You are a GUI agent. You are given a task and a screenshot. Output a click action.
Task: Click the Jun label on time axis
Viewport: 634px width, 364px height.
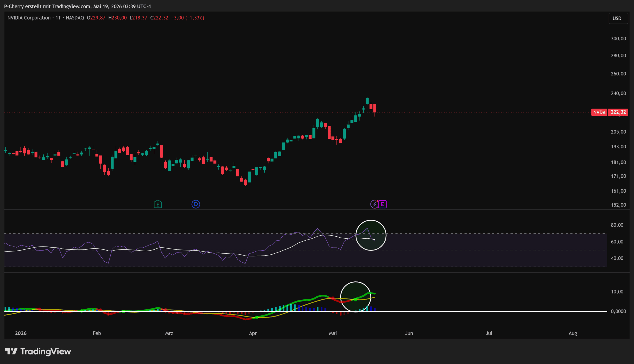pos(409,333)
